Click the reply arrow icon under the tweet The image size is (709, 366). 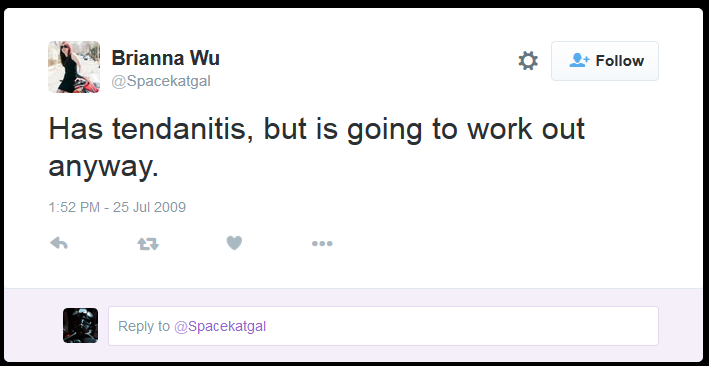pyautogui.click(x=59, y=243)
